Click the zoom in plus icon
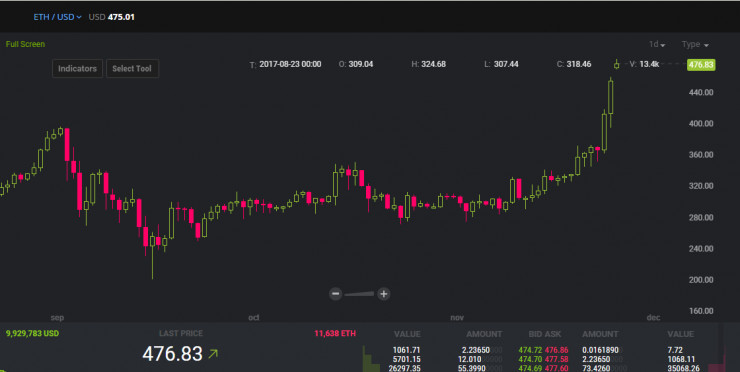740x372 pixels. [384, 294]
